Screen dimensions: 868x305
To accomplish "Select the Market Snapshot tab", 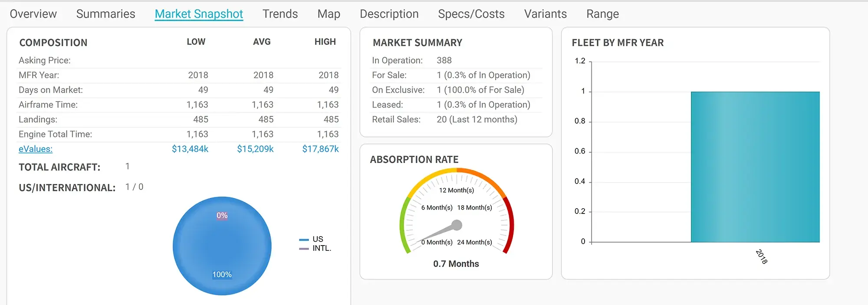I will [x=199, y=14].
